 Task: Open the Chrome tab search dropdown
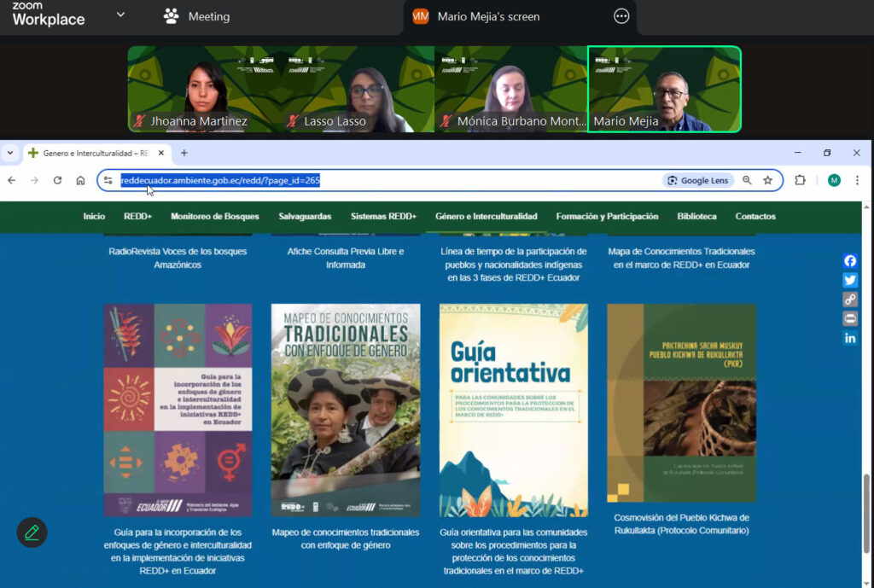click(x=10, y=153)
